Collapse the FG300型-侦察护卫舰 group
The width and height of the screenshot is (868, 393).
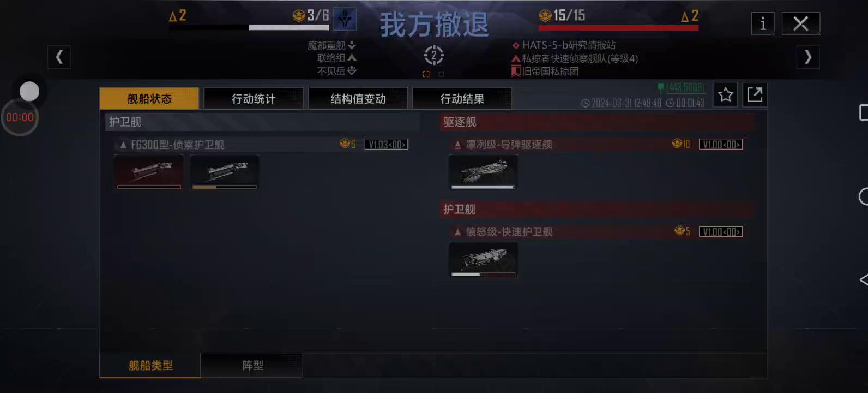click(x=123, y=145)
